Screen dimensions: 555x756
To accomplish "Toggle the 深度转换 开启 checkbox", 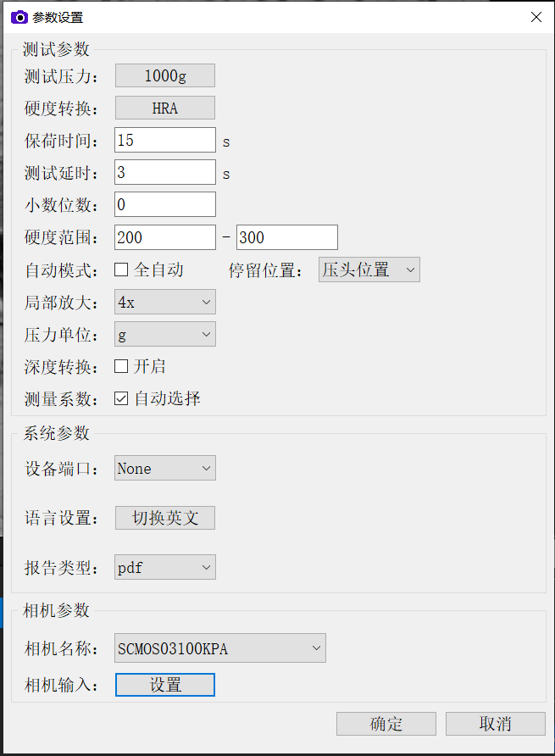I will [x=121, y=367].
